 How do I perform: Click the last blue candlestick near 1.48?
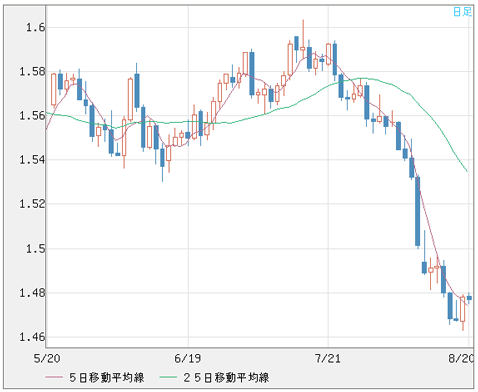coord(469,298)
